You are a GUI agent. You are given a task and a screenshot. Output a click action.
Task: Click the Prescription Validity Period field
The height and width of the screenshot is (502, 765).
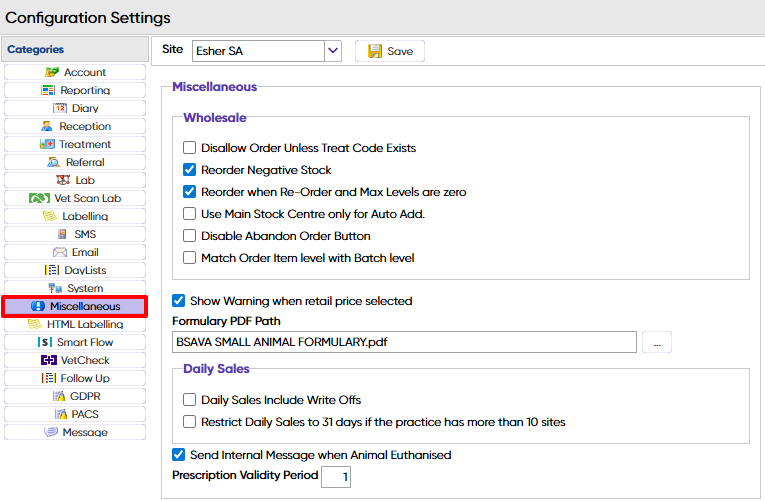point(336,477)
